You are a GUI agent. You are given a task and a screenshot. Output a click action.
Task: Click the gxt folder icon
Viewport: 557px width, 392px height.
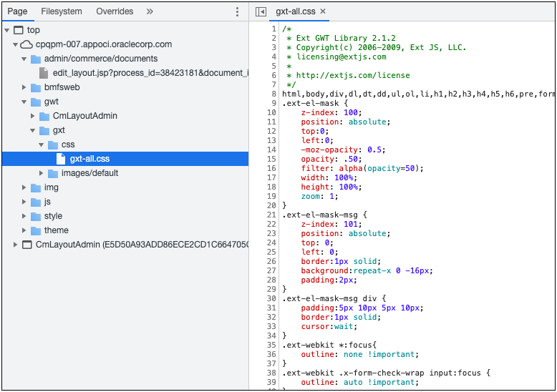(x=44, y=130)
